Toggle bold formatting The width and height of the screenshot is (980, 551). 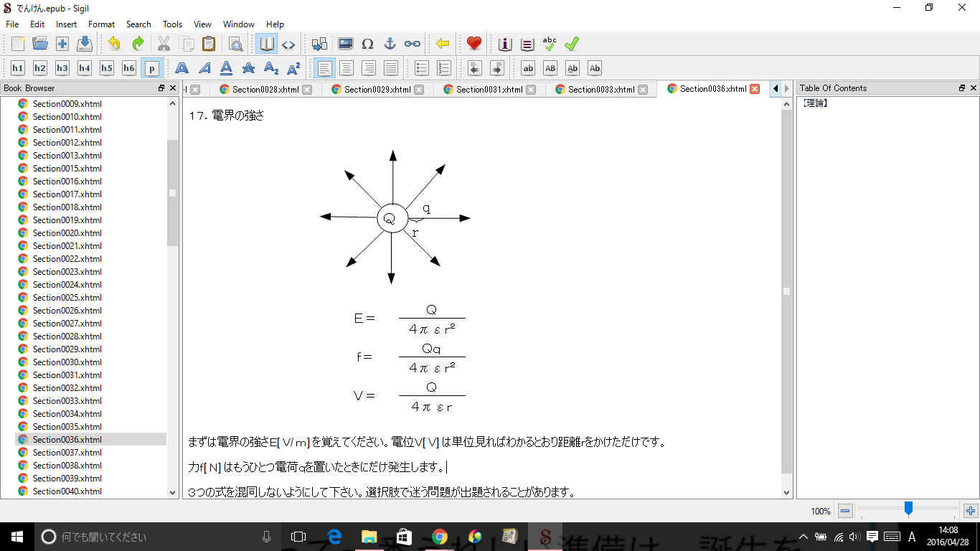(x=182, y=68)
